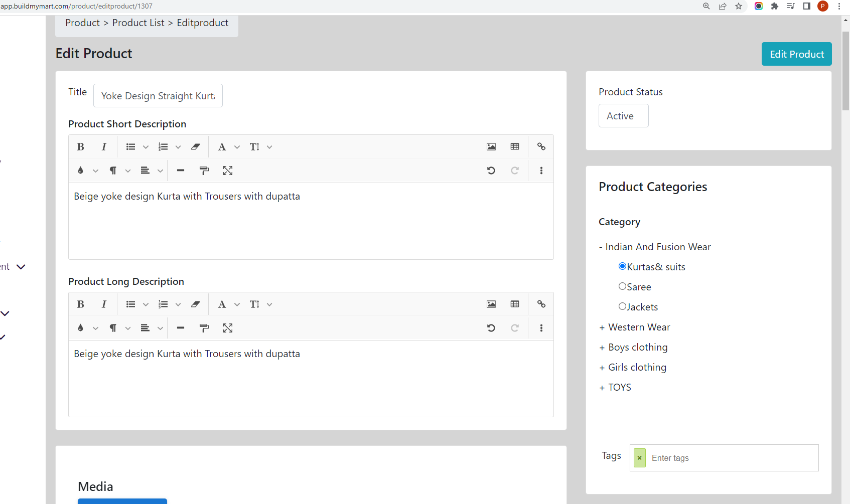Toggle Italic in Long Description editor
The width and height of the screenshot is (850, 504).
(x=104, y=304)
